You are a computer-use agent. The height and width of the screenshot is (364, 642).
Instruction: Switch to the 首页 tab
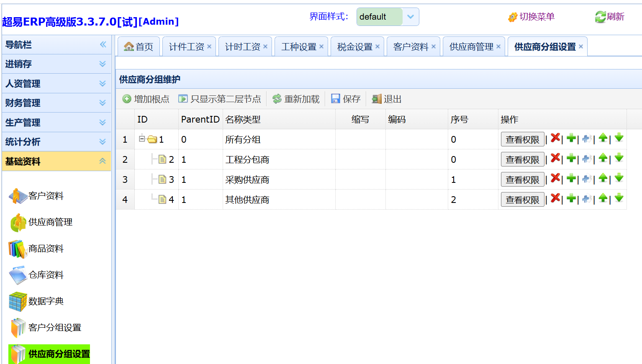coord(139,47)
